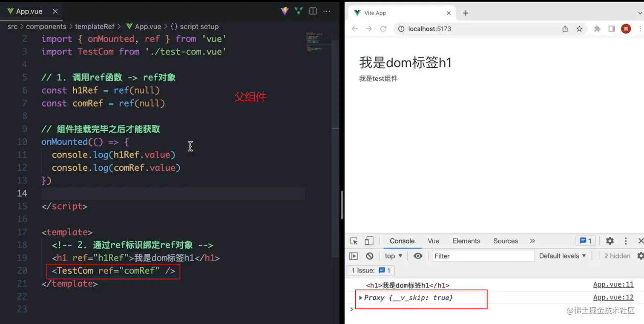Open a new browser tab

click(x=466, y=13)
